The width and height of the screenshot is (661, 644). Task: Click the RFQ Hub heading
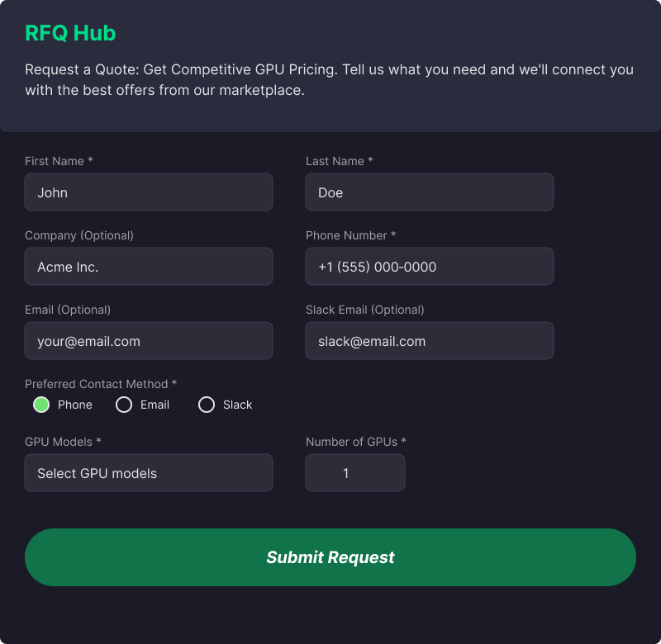(70, 33)
